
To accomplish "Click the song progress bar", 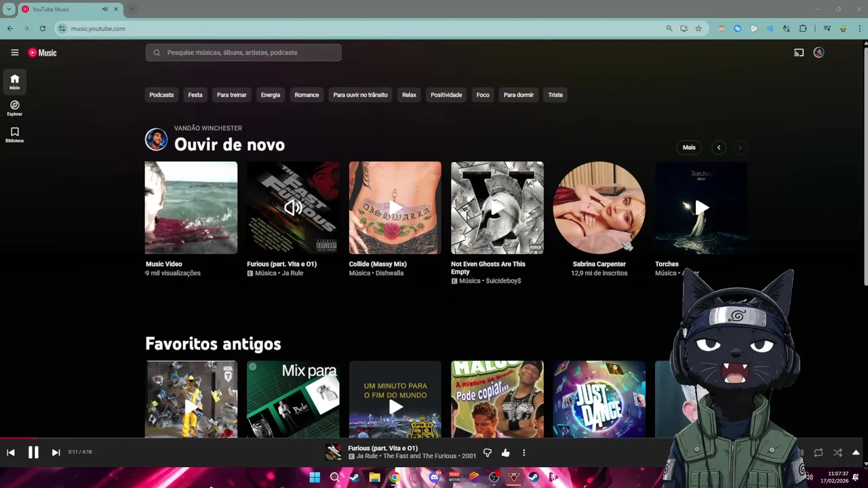I will tap(434, 439).
